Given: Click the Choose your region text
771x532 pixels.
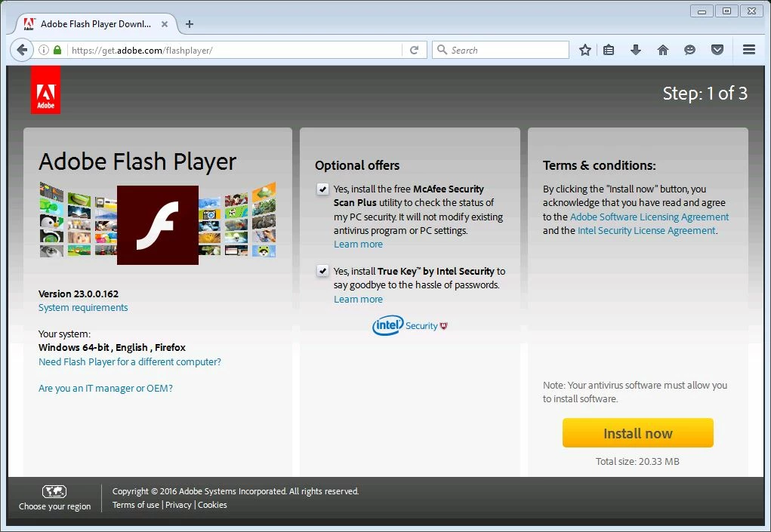Looking at the screenshot, I should (54, 506).
